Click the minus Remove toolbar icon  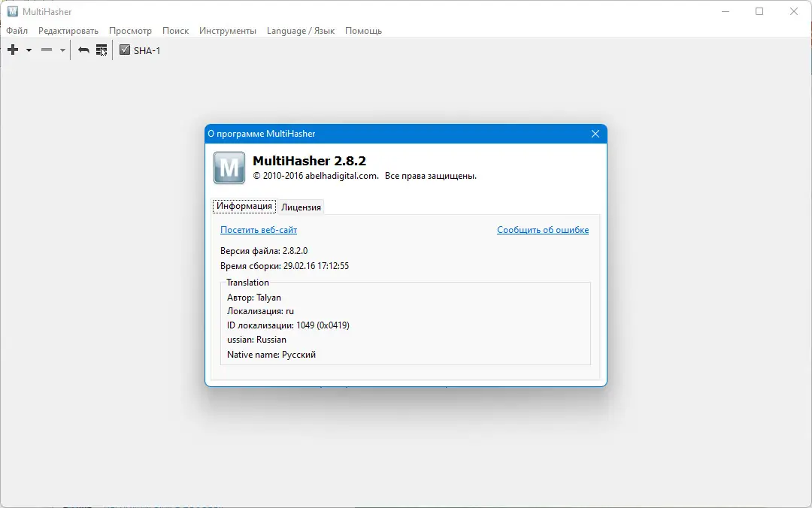coord(47,50)
